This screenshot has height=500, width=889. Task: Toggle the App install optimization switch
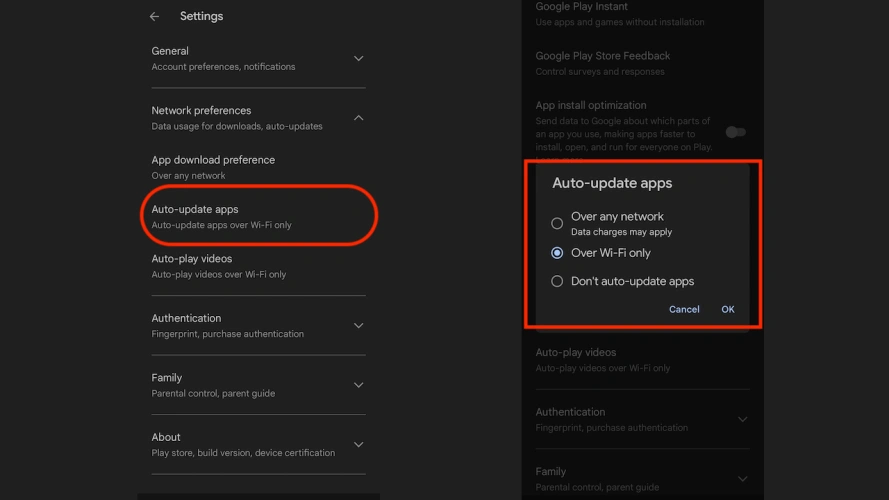click(735, 132)
